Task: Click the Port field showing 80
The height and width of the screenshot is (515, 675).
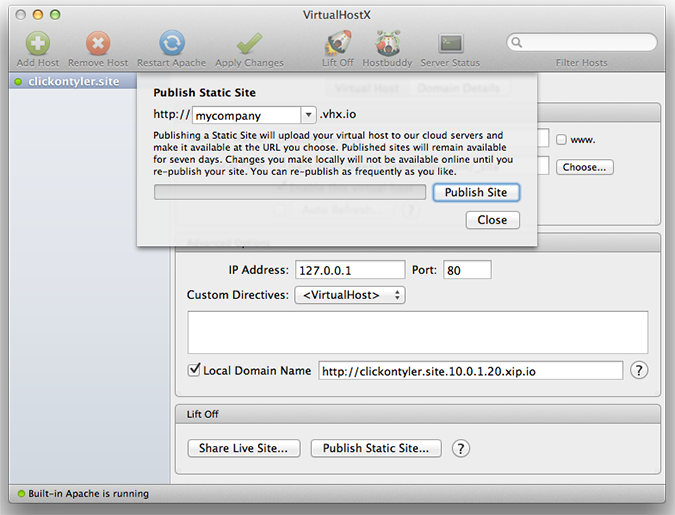Action: point(467,270)
